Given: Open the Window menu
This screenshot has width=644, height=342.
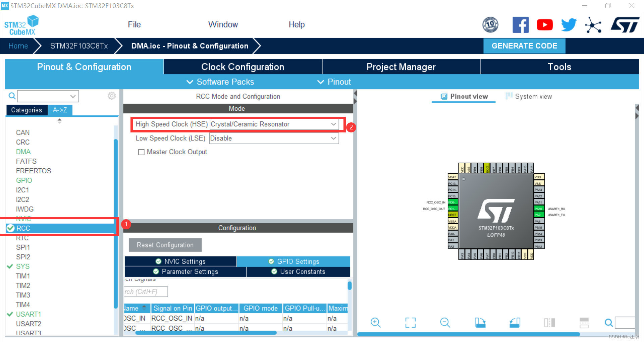Looking at the screenshot, I should pyautogui.click(x=223, y=24).
